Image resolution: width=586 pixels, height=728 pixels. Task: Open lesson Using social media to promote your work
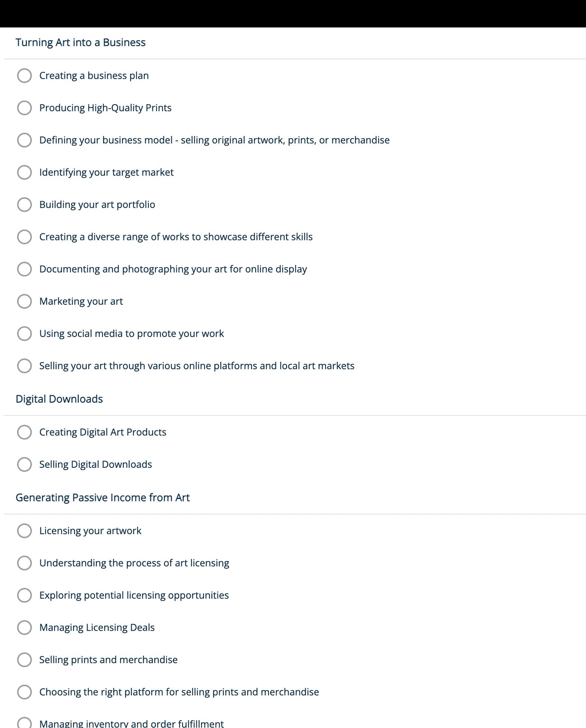tap(131, 334)
